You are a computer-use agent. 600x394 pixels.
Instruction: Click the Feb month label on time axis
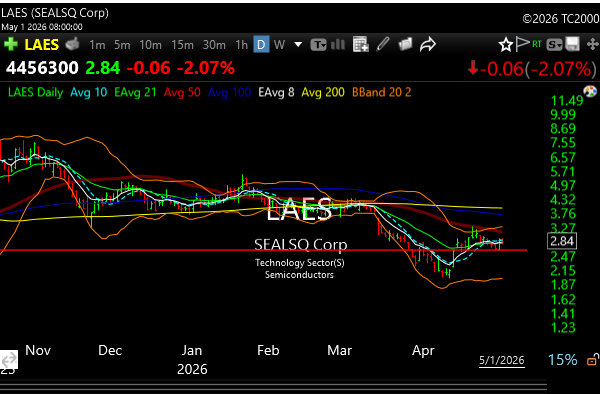point(268,350)
